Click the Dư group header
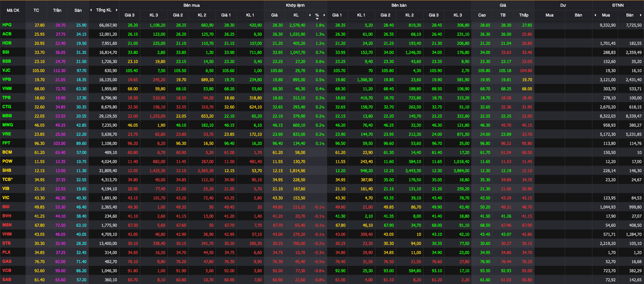 [x=563, y=5]
